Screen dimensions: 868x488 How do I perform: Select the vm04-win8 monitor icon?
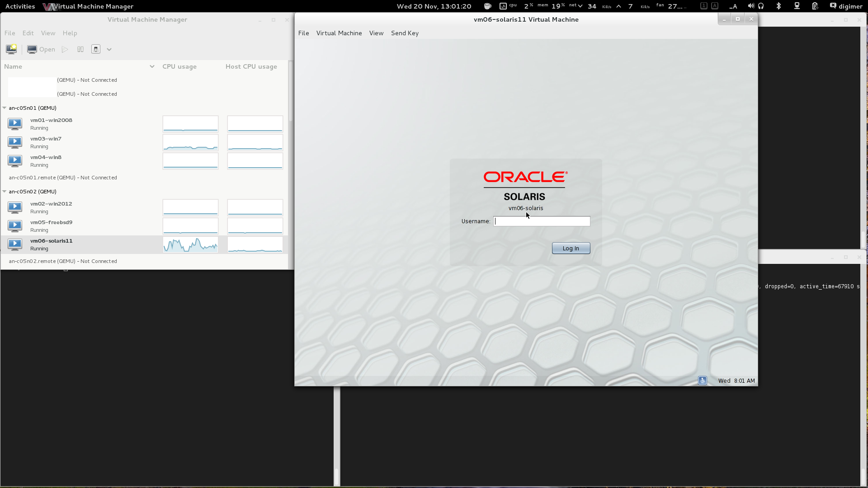15,161
